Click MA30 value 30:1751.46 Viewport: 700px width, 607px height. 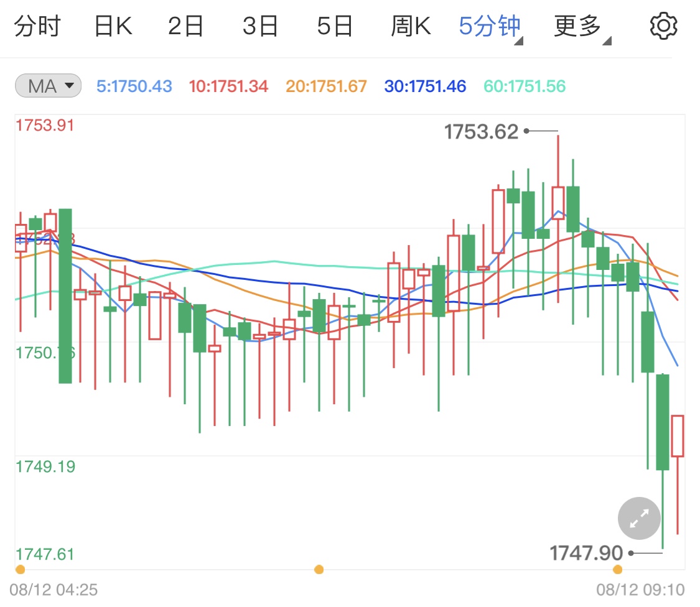425,86
